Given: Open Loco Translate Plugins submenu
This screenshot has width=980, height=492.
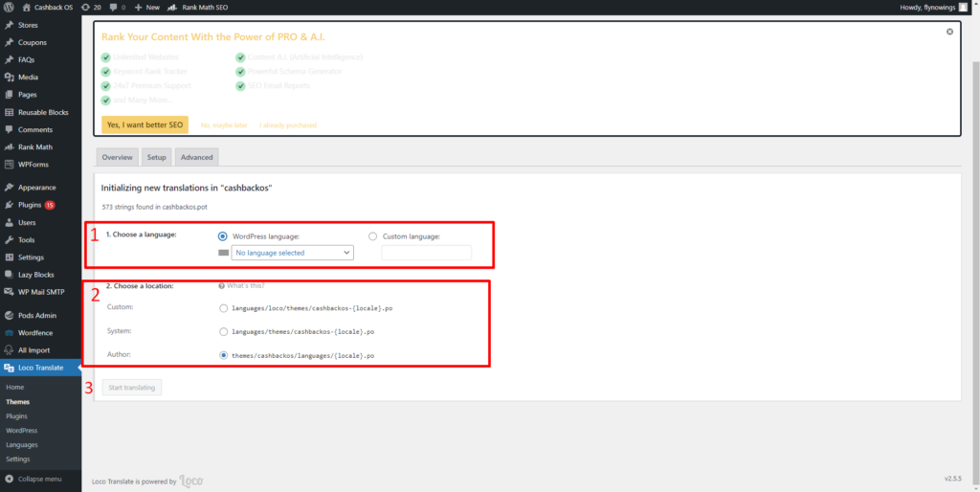Looking at the screenshot, I should click(x=16, y=416).
